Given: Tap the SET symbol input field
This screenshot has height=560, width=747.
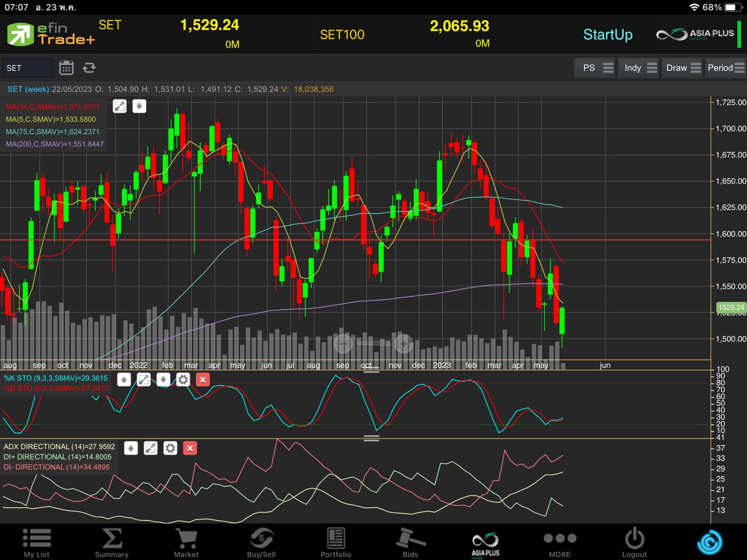Looking at the screenshot, I should [27, 68].
